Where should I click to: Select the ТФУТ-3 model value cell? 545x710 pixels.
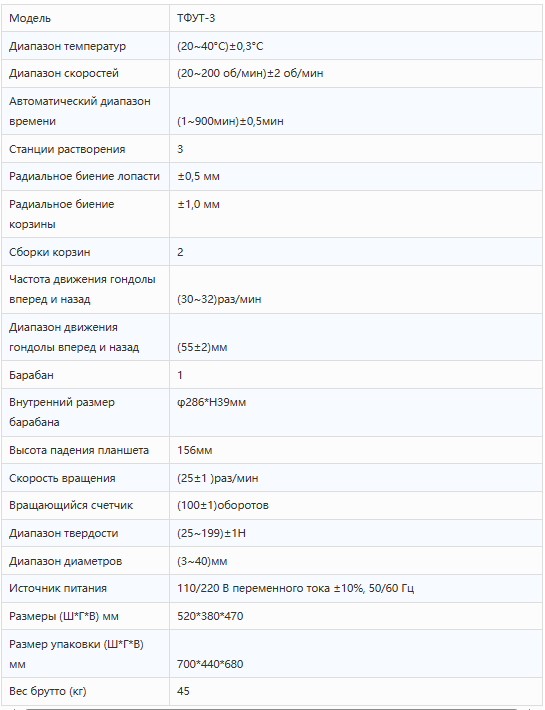[356, 18]
